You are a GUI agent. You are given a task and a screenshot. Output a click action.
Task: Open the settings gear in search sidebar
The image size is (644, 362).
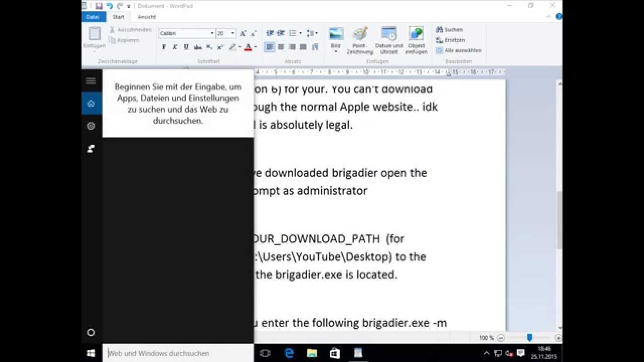[91, 126]
